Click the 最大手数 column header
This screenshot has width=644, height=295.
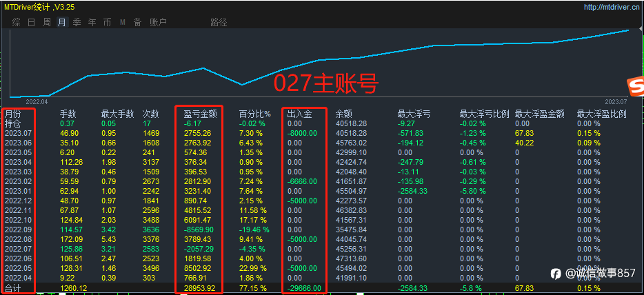click(x=117, y=114)
